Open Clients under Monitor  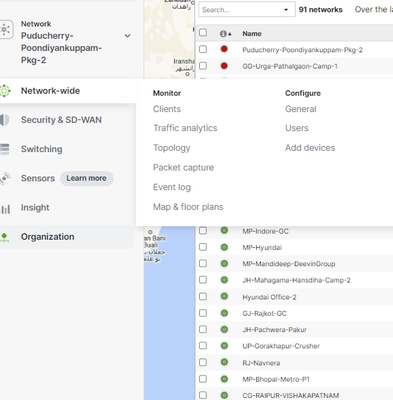[167, 109]
